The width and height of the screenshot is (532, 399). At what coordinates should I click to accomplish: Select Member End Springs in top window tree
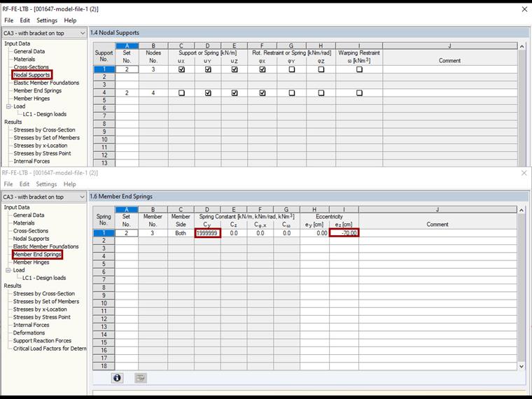[x=38, y=90]
